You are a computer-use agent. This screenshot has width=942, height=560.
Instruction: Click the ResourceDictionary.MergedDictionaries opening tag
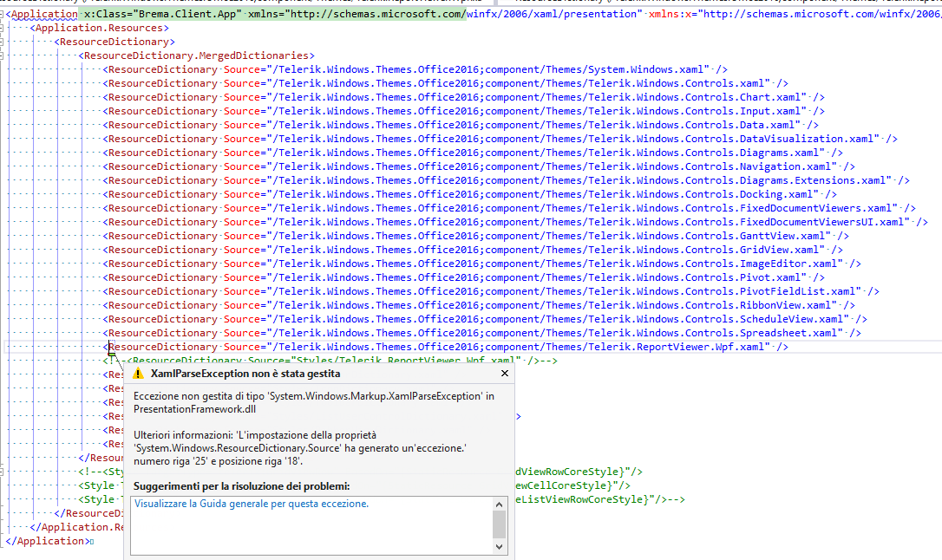pyautogui.click(x=196, y=55)
